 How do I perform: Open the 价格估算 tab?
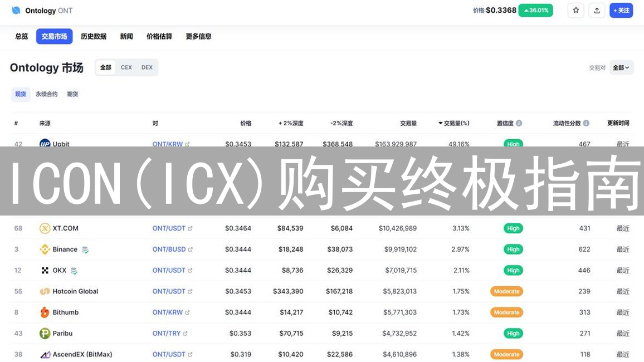click(159, 36)
